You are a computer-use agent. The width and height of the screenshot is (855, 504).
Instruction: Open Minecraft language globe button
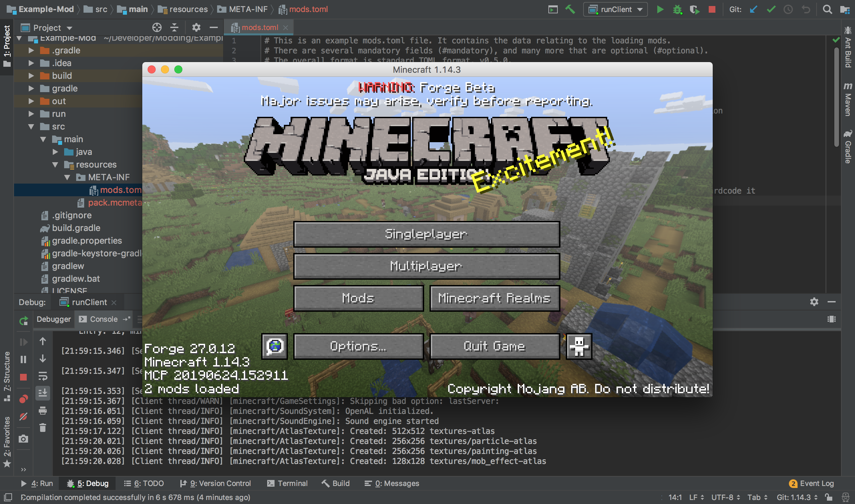pos(274,346)
